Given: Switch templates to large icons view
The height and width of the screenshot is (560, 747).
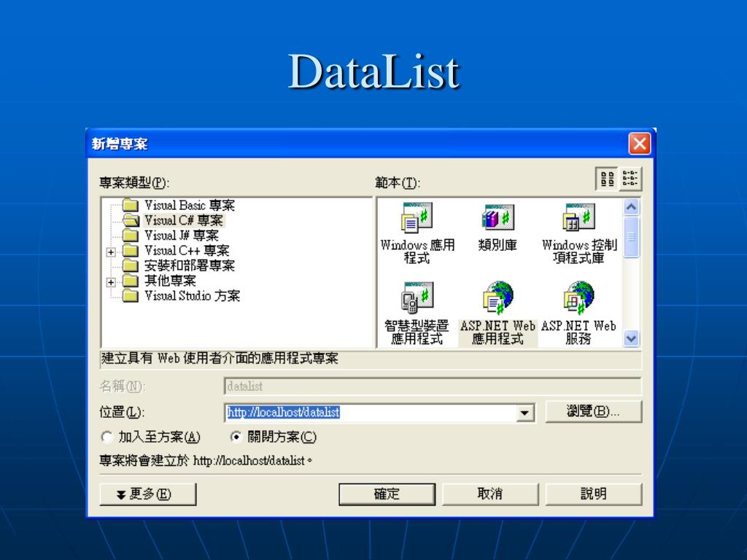Looking at the screenshot, I should coord(607,179).
